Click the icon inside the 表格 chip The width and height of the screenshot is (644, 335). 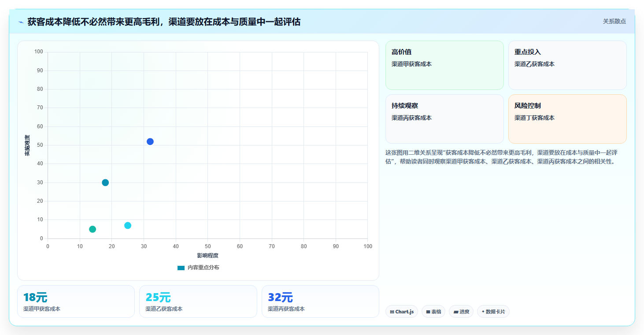pos(428,312)
